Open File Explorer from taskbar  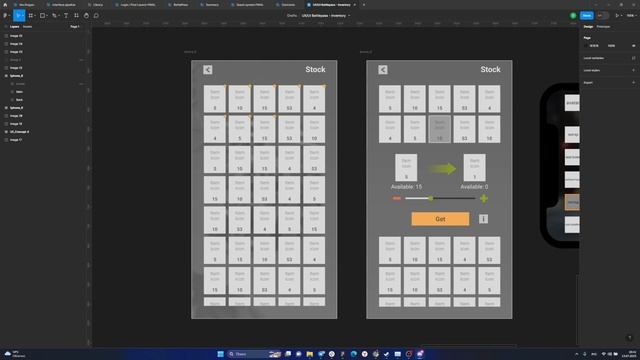tap(309, 354)
